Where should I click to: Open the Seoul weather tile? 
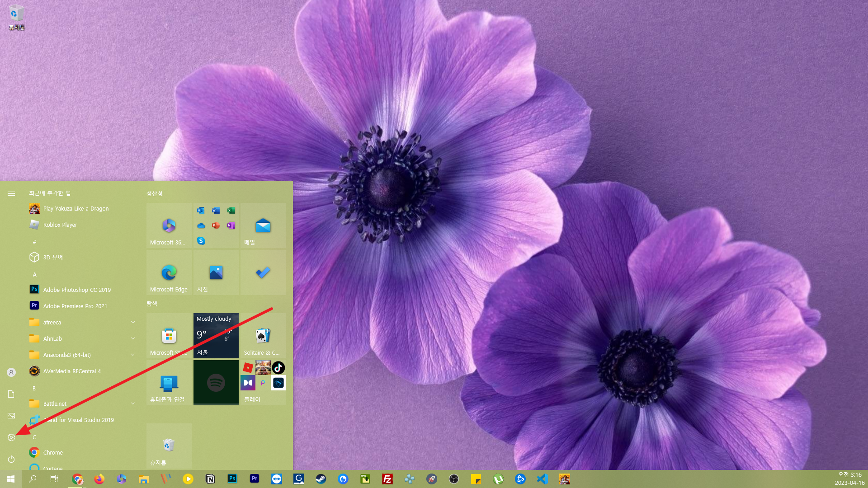pyautogui.click(x=216, y=336)
